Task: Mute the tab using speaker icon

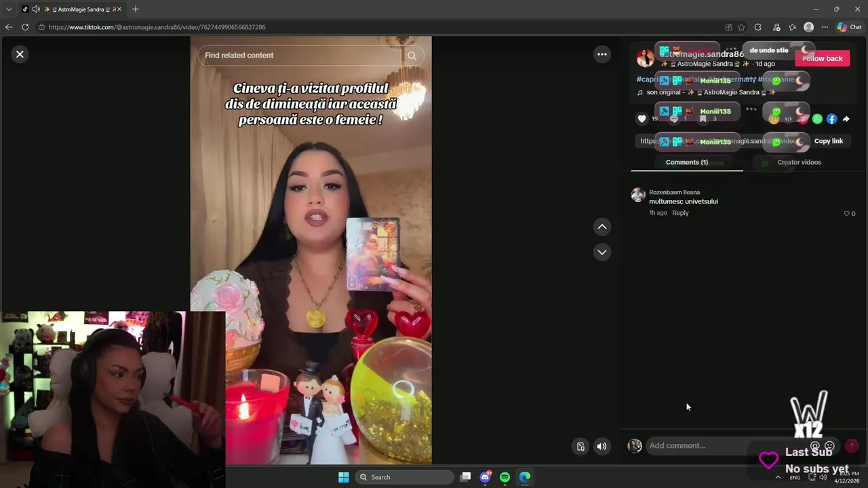Action: 35,9
